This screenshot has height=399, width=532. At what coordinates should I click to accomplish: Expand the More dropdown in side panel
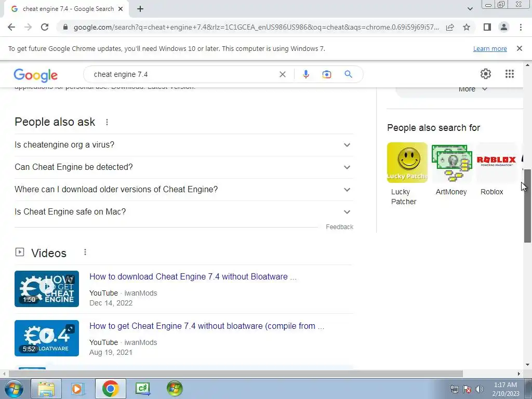(473, 89)
